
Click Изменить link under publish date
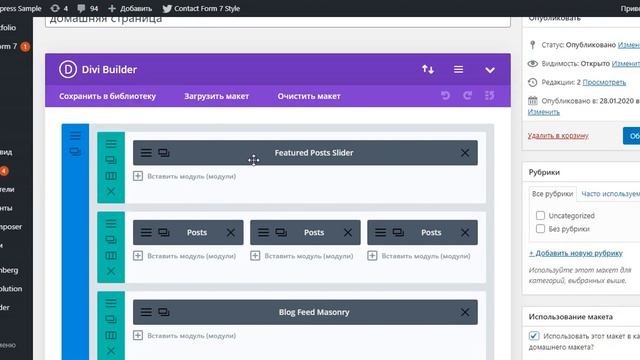[x=544, y=112]
